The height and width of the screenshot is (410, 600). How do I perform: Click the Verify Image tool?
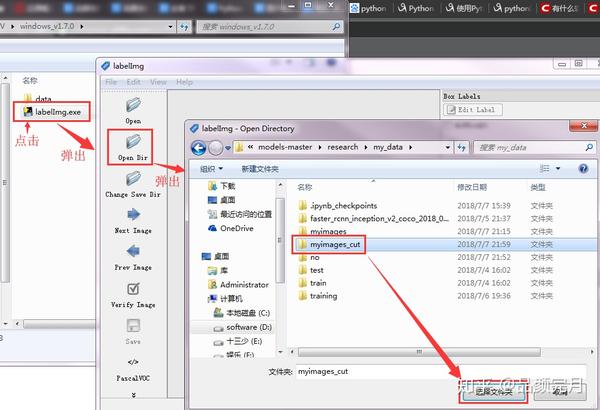pyautogui.click(x=133, y=295)
